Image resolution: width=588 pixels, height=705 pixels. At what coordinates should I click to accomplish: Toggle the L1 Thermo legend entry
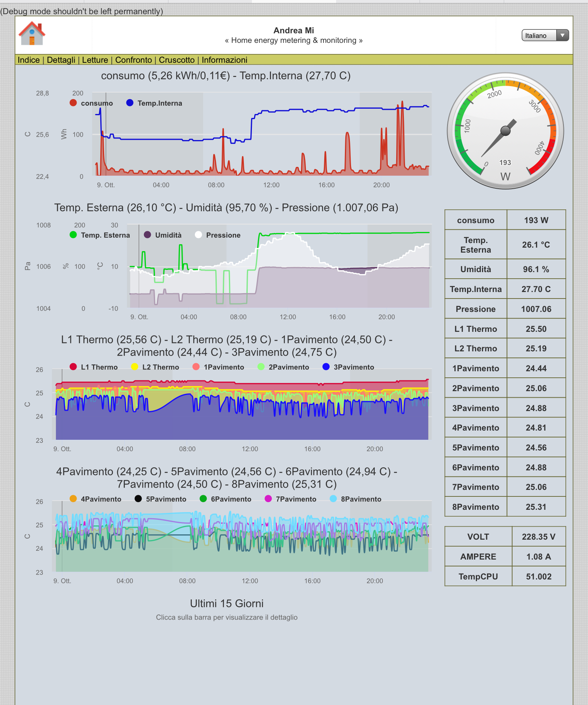point(93,367)
